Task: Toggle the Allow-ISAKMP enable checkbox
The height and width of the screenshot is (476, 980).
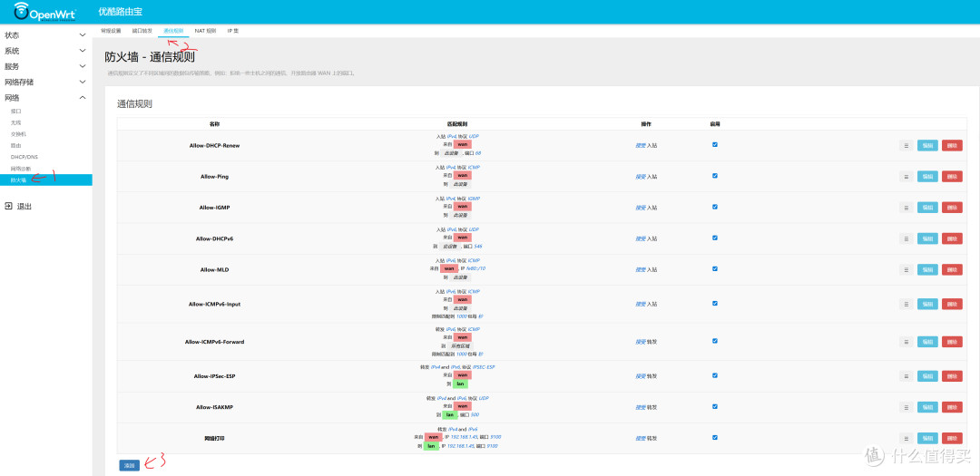Action: click(715, 406)
